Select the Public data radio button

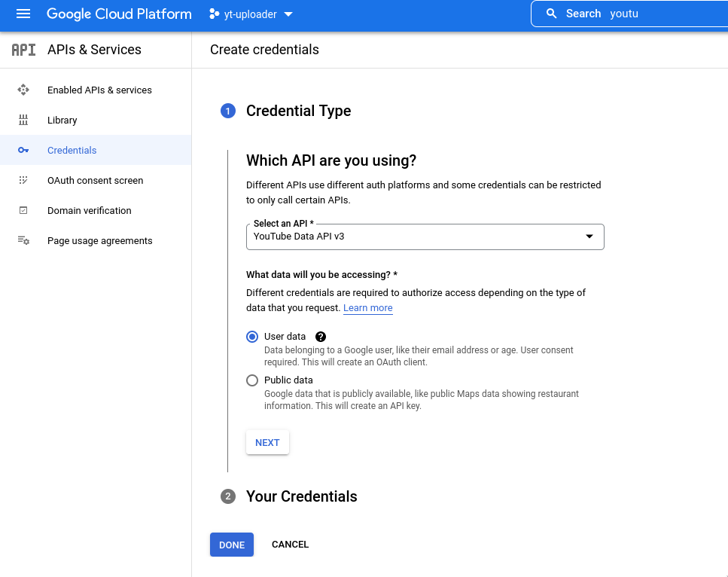coord(252,380)
